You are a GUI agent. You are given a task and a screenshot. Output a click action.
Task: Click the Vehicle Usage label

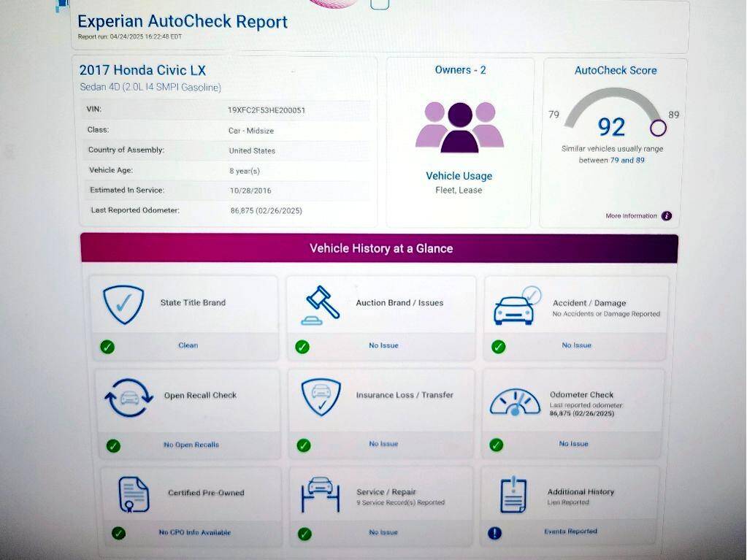point(459,176)
